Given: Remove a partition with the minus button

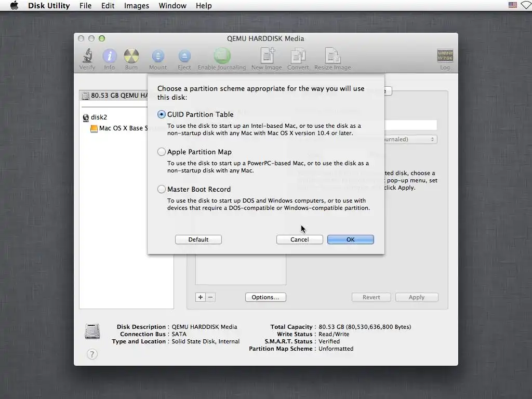Looking at the screenshot, I should [210, 297].
